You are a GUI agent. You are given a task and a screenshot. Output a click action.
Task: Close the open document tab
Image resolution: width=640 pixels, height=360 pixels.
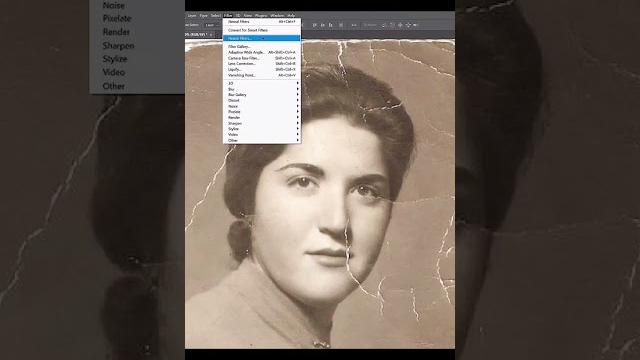pyautogui.click(x=211, y=35)
